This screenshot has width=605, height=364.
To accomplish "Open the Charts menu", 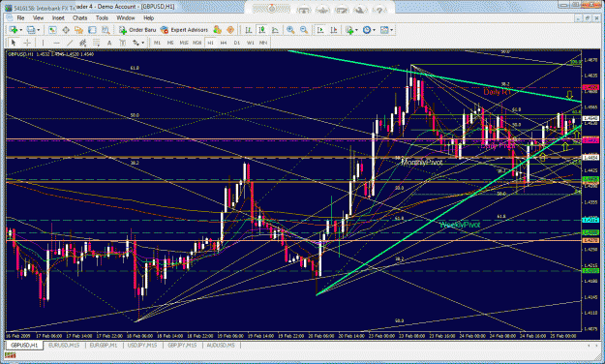I will [x=80, y=17].
